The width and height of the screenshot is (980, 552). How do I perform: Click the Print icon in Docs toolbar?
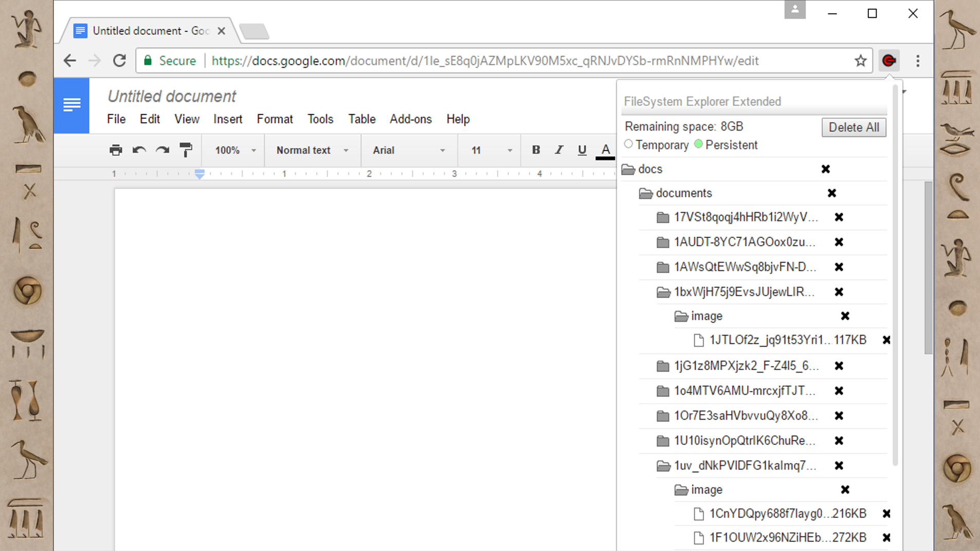116,150
